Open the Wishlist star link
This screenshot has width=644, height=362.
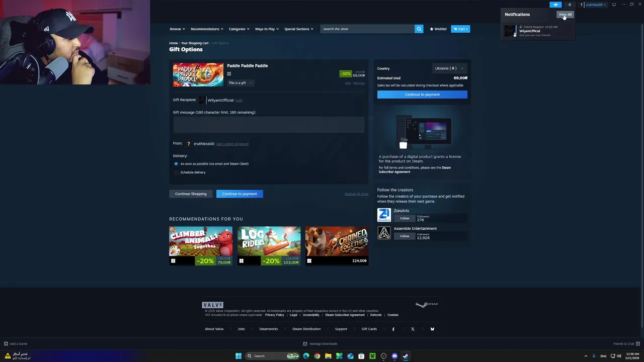pyautogui.click(x=438, y=29)
